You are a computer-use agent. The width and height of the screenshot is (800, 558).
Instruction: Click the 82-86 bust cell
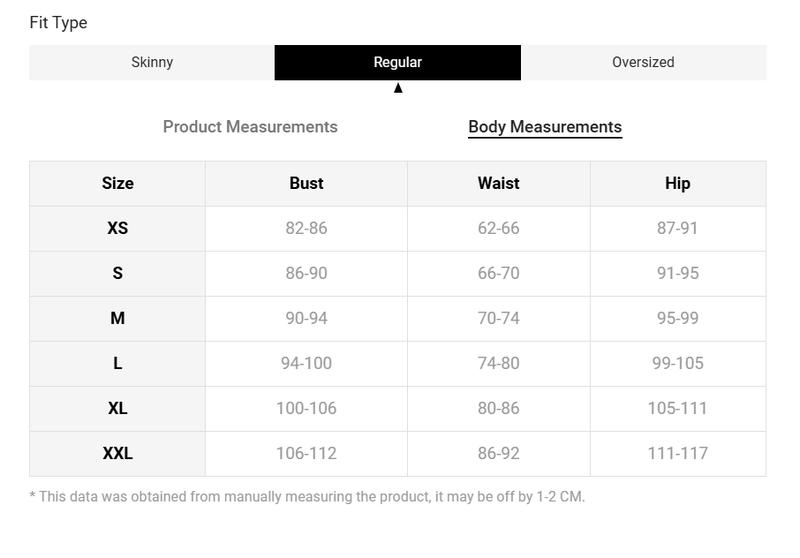coord(306,228)
